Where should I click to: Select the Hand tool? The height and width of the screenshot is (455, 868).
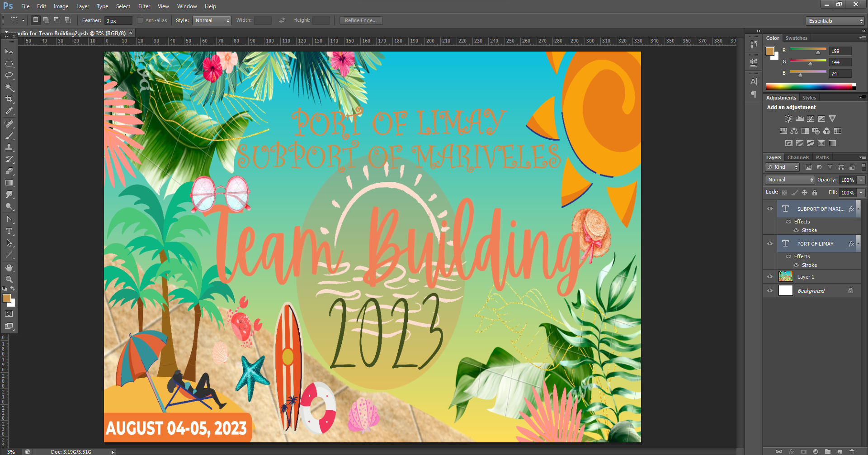pyautogui.click(x=9, y=268)
